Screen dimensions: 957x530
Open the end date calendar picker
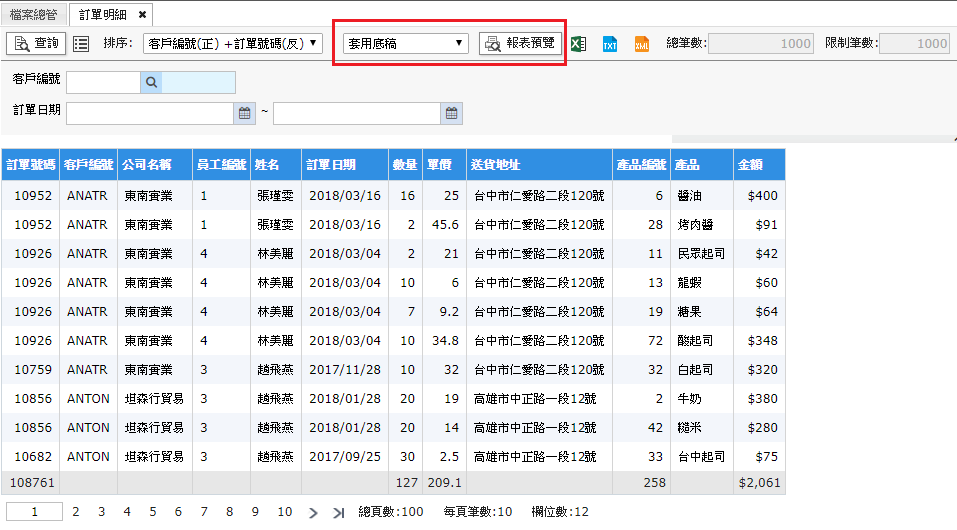pos(452,114)
